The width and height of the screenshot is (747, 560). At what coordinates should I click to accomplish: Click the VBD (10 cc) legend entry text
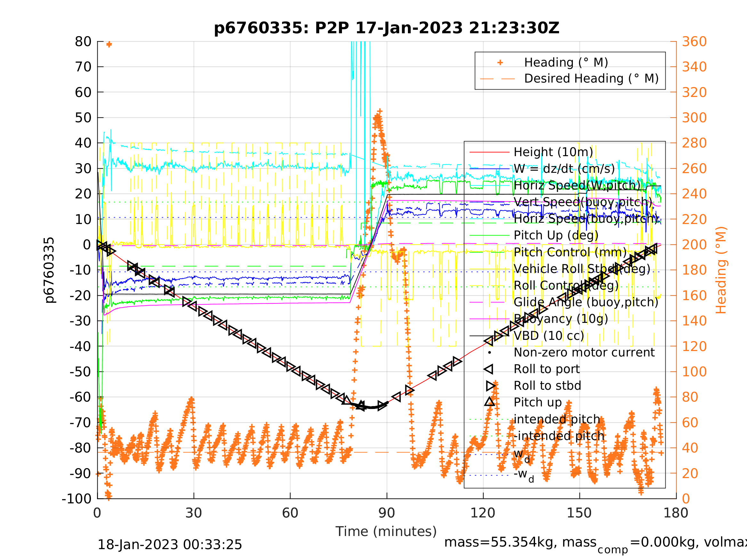click(549, 336)
